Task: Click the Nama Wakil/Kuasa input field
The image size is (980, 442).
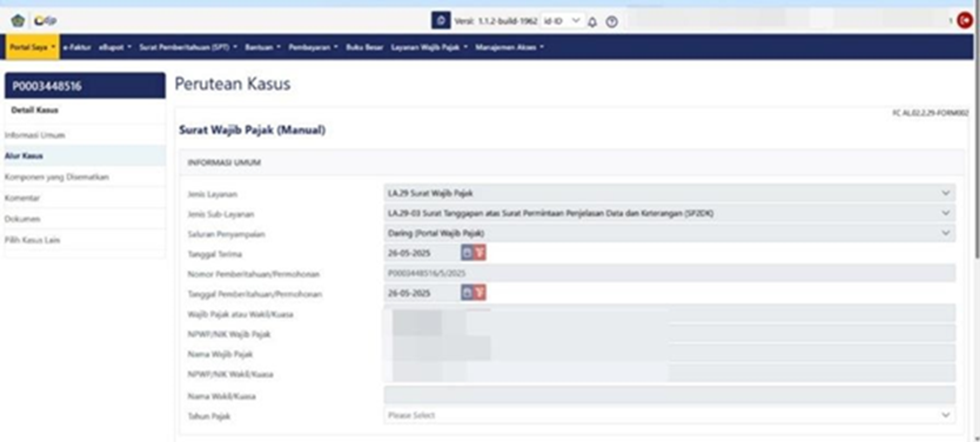Action: [x=669, y=395]
